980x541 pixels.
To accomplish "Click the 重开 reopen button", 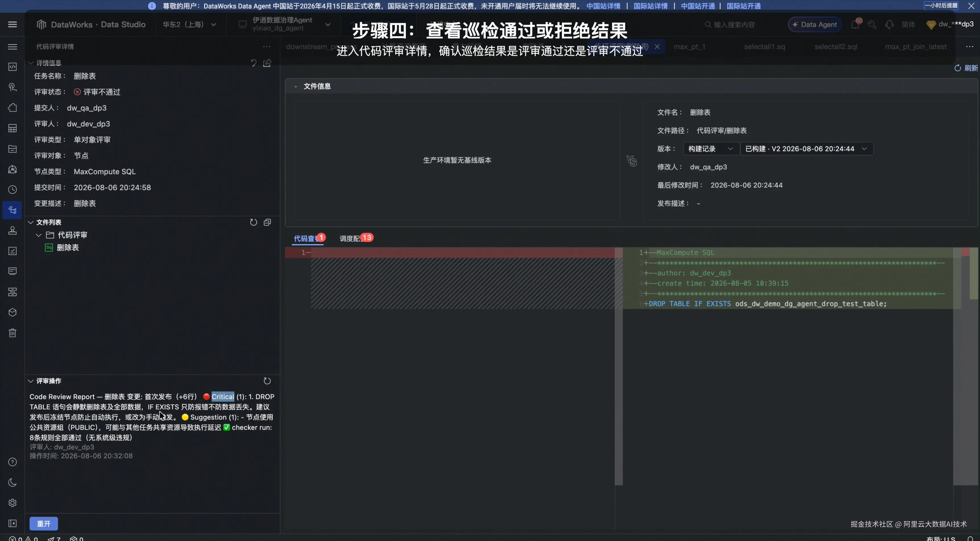I will [44, 523].
